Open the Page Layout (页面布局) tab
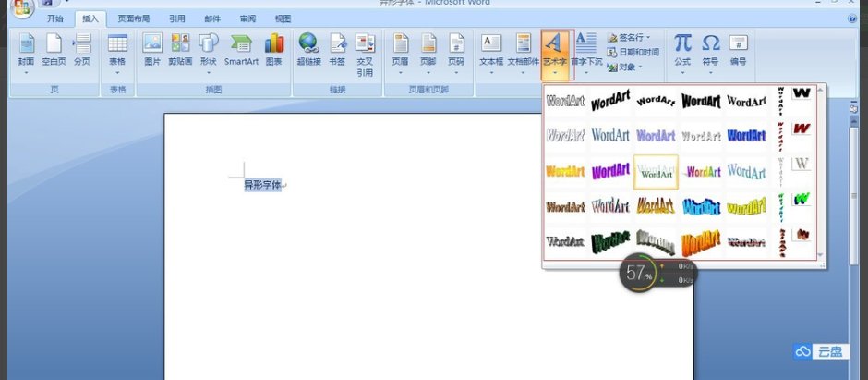Screen dimensions: 868x380 tap(133, 18)
